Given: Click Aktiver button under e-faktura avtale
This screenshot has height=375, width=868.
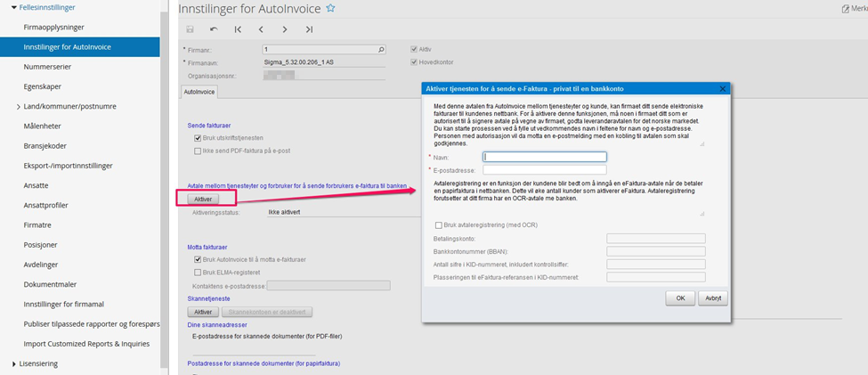Looking at the screenshot, I should pos(204,199).
